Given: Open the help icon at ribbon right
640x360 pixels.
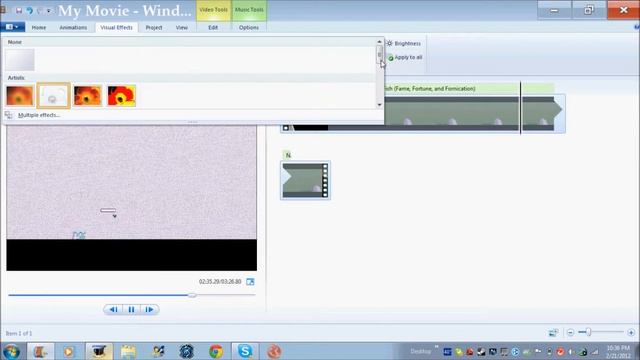Looking at the screenshot, I should click(x=637, y=27).
